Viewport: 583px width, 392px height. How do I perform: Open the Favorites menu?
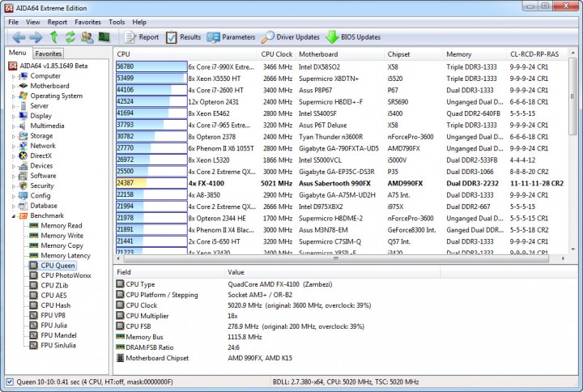click(87, 22)
